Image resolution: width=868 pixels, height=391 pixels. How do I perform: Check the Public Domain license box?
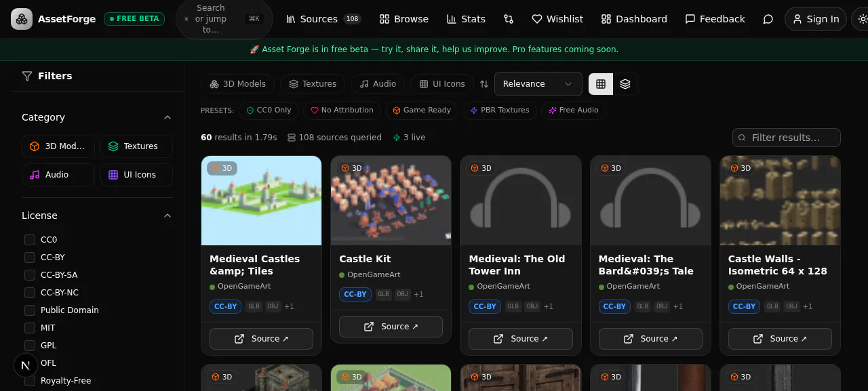30,310
